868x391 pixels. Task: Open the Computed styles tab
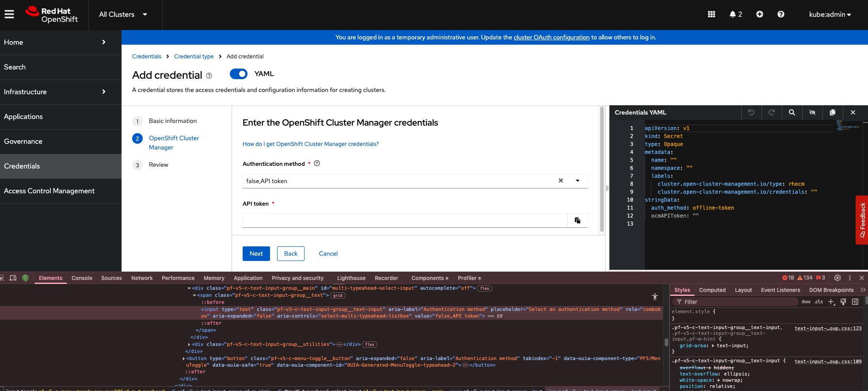click(712, 290)
